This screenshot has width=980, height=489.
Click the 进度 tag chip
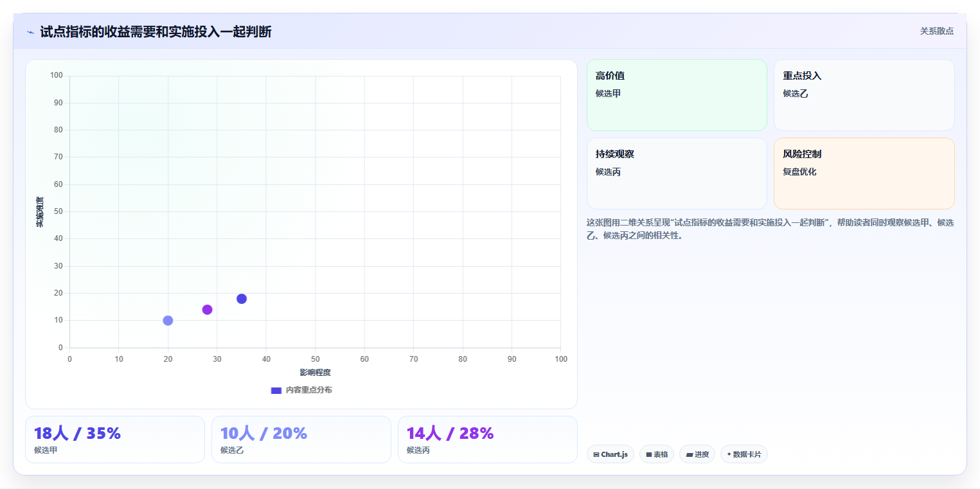click(697, 454)
